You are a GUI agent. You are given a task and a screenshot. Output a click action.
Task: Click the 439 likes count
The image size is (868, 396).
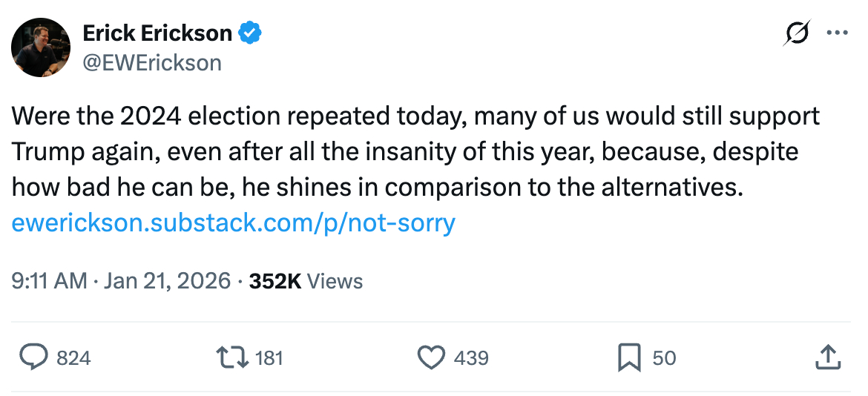(x=471, y=358)
